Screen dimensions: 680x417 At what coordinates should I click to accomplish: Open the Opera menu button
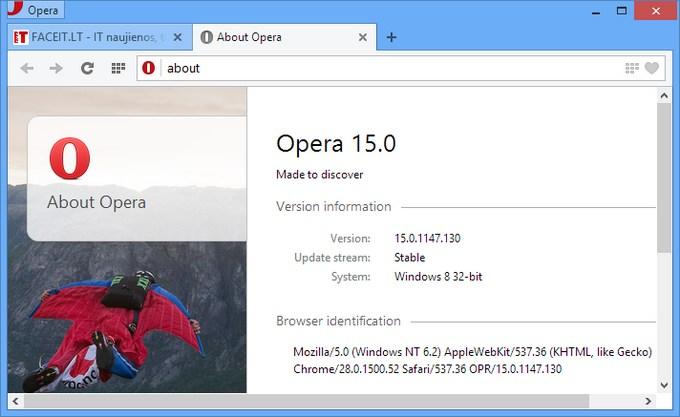click(36, 9)
